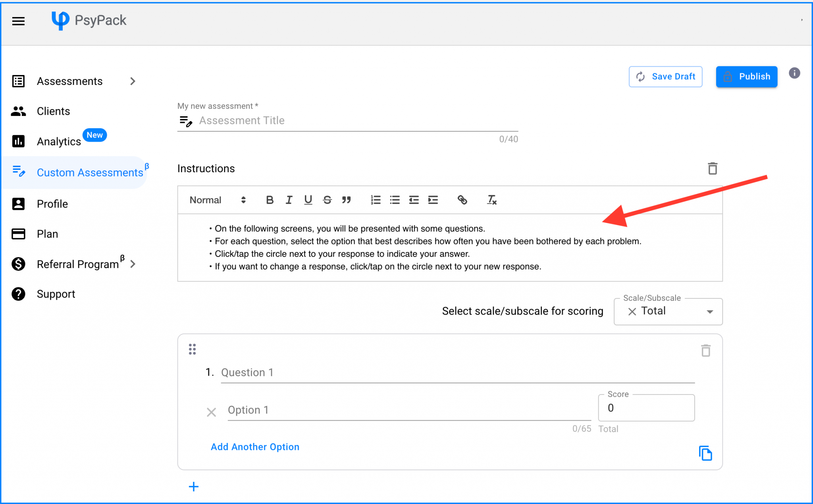
Task: Switch to the Analytics section
Action: coord(59,141)
